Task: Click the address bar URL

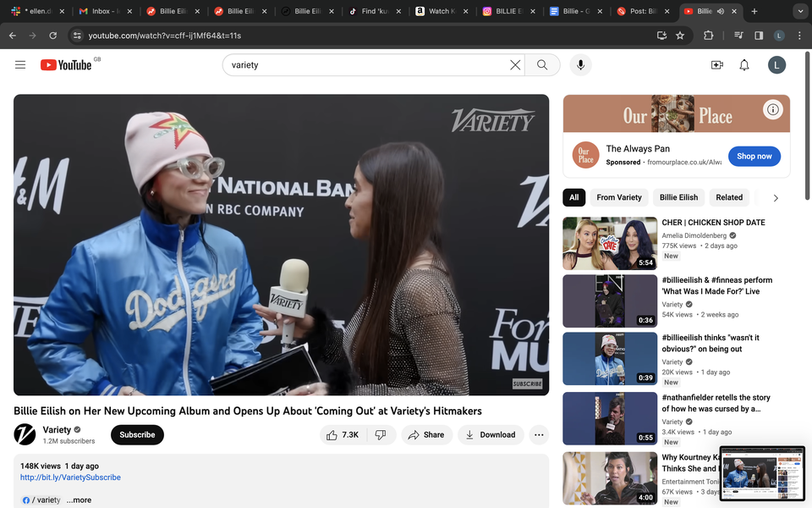Action: click(165, 36)
